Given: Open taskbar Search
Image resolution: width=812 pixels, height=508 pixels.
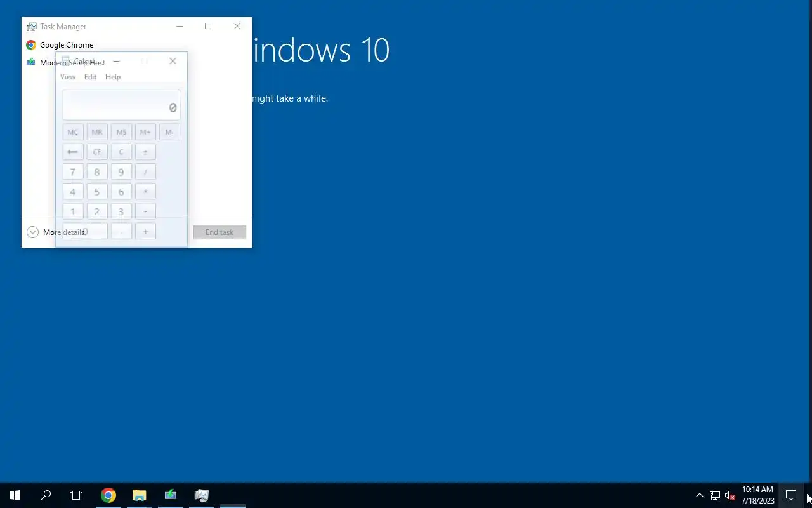Looking at the screenshot, I should click(x=46, y=495).
